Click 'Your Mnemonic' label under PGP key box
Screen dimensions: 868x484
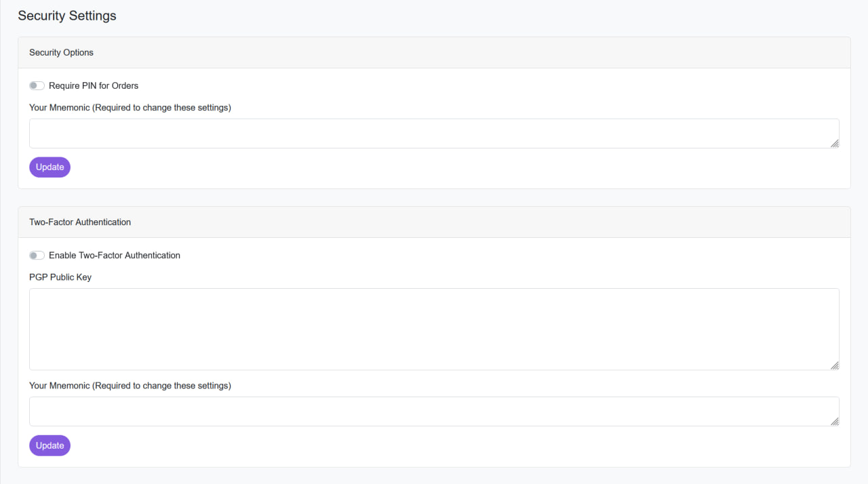(130, 386)
